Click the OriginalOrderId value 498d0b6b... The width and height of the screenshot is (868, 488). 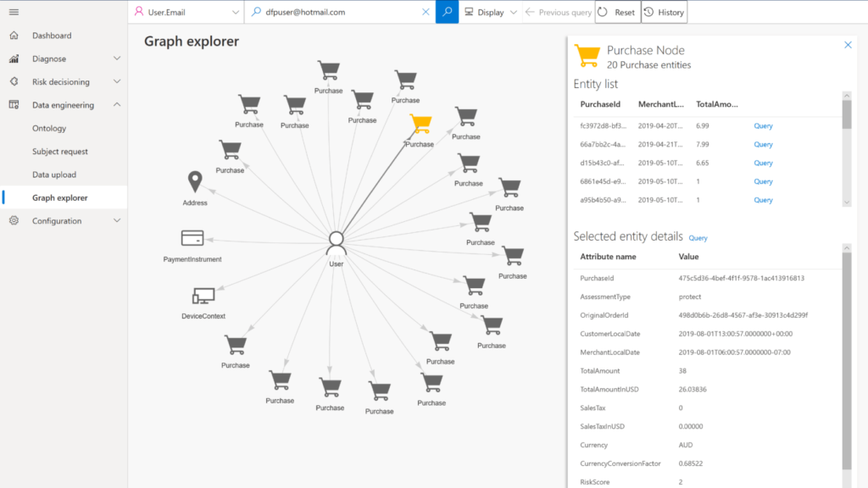pyautogui.click(x=743, y=315)
